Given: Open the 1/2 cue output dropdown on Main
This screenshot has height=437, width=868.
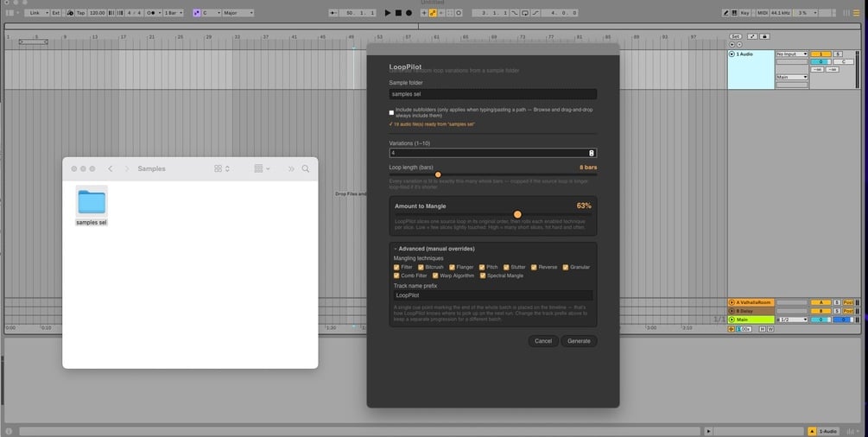Looking at the screenshot, I should [x=793, y=320].
